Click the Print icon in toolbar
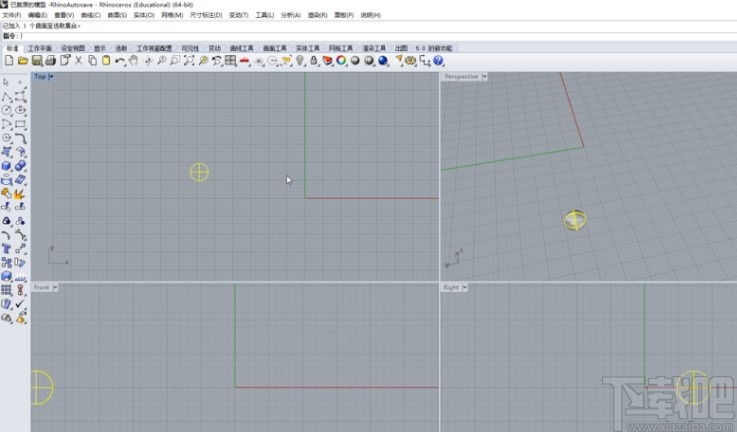This screenshot has width=737, height=432. click(x=51, y=61)
